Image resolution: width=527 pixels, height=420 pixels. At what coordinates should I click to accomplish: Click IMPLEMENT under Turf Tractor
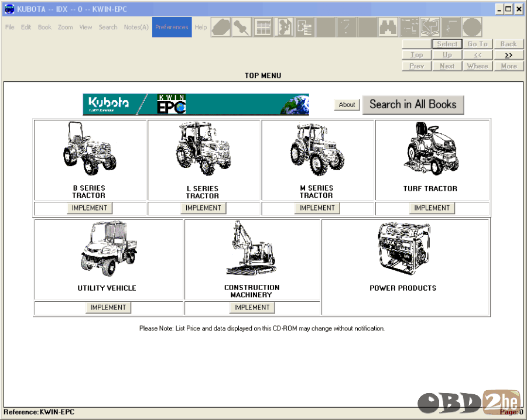[432, 208]
